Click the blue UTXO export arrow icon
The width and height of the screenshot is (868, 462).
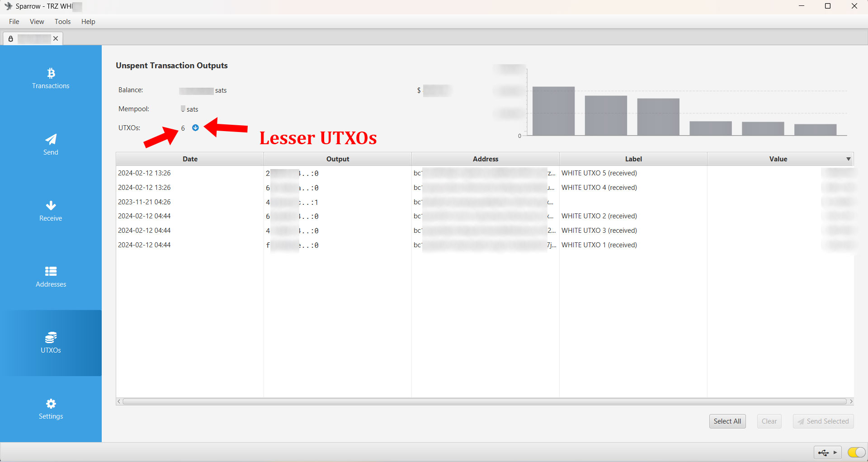pyautogui.click(x=195, y=128)
